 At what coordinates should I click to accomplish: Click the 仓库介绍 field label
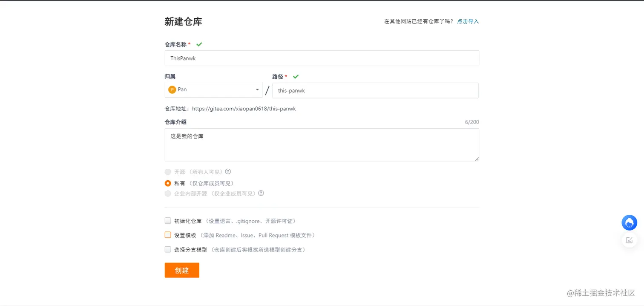coord(175,122)
